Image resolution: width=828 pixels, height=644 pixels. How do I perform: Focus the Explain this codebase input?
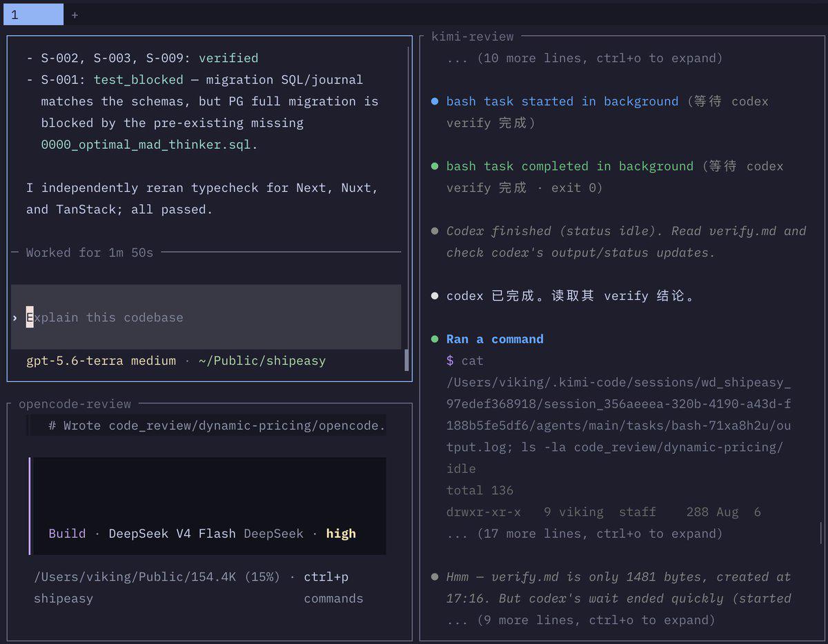coord(206,317)
